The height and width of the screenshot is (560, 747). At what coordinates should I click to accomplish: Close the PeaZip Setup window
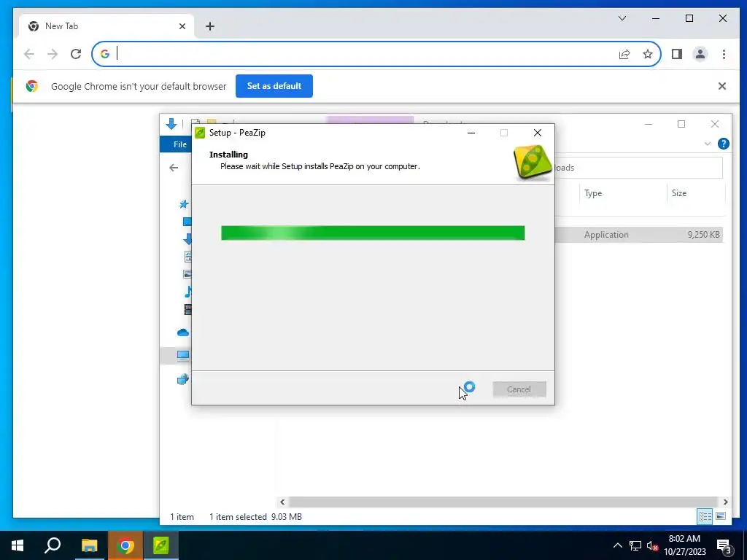538,133
